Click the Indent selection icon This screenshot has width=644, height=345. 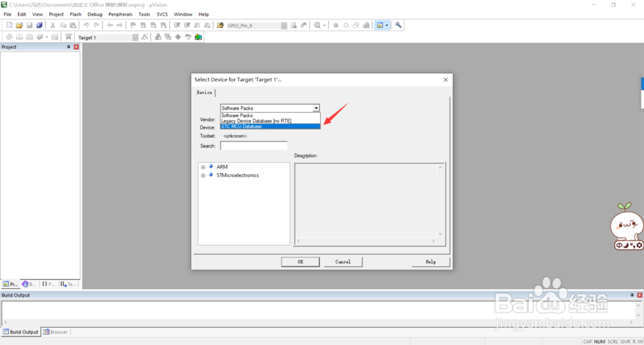[177, 26]
